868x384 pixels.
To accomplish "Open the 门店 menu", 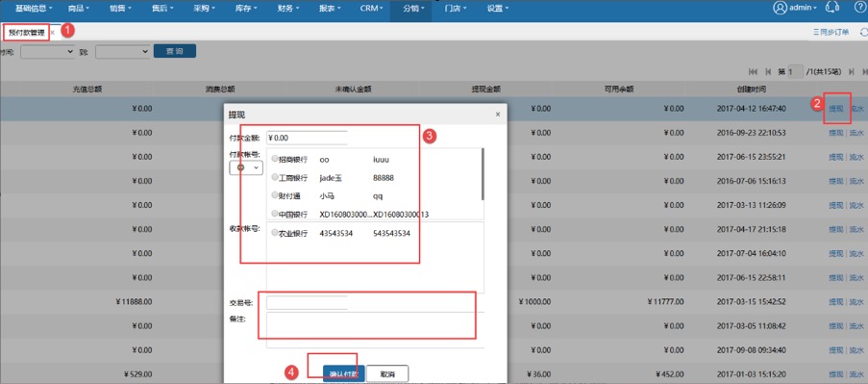I will pyautogui.click(x=456, y=9).
